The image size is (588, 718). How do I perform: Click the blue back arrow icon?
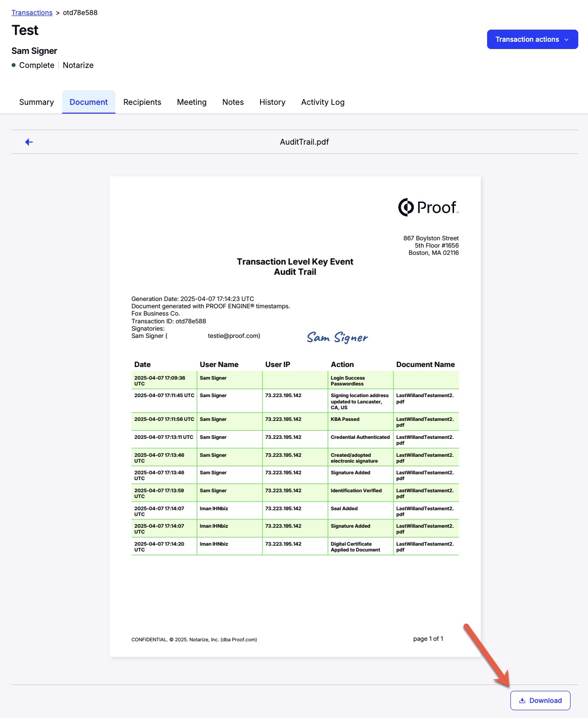tap(29, 142)
